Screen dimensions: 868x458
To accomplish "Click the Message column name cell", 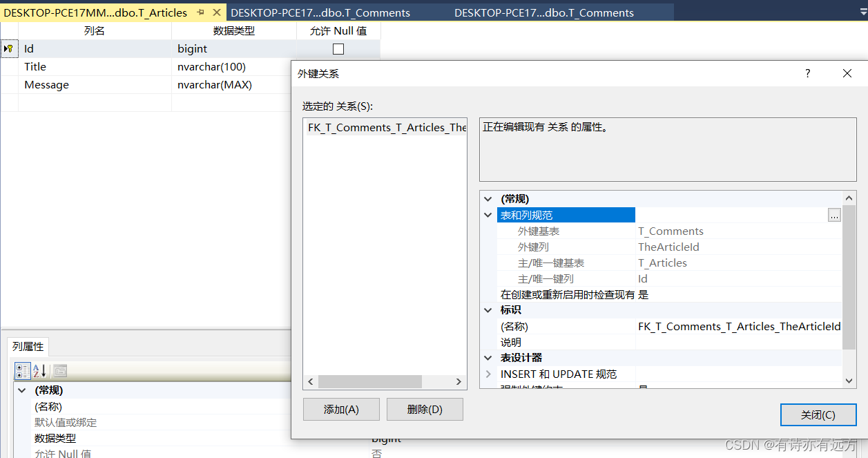I will point(95,85).
